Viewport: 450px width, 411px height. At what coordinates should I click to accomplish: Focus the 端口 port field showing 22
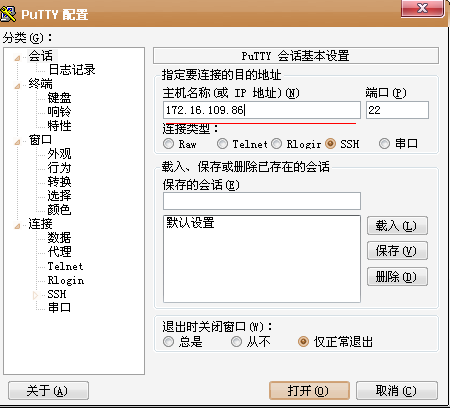pyautogui.click(x=397, y=110)
